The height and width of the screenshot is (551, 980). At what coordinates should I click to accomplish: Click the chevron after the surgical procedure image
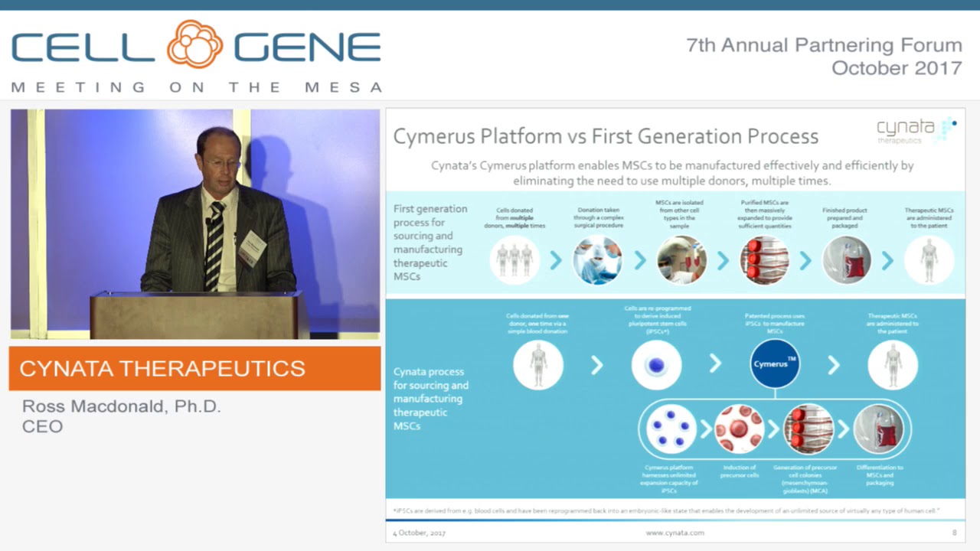pyautogui.click(x=639, y=261)
